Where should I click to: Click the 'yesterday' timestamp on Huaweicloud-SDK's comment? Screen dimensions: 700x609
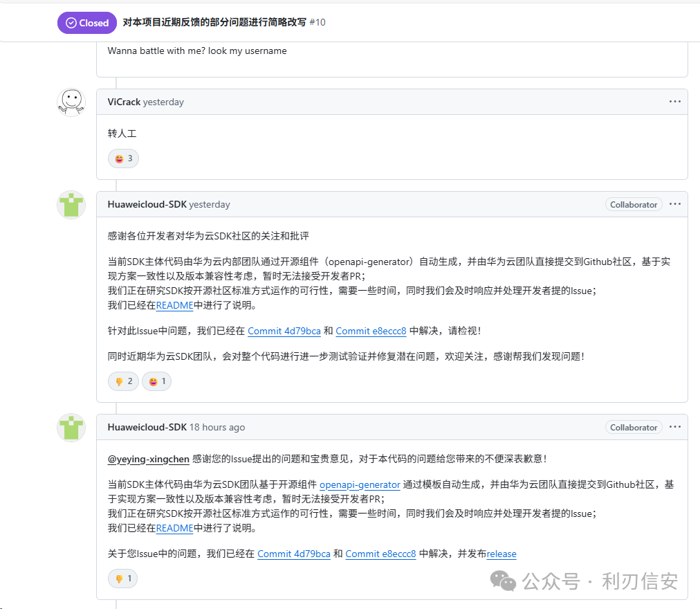[x=210, y=204]
